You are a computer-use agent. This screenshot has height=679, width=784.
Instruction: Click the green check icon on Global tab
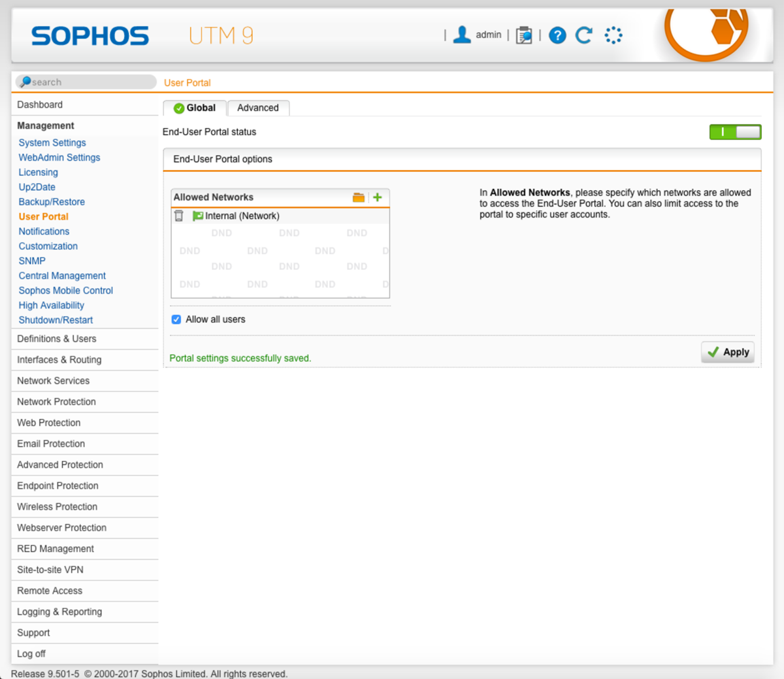[x=178, y=108]
